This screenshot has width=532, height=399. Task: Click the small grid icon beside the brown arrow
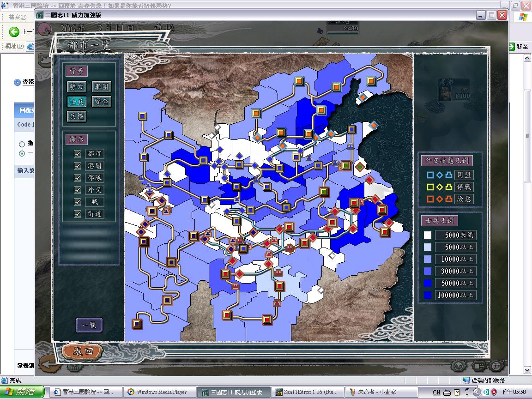(74, 367)
